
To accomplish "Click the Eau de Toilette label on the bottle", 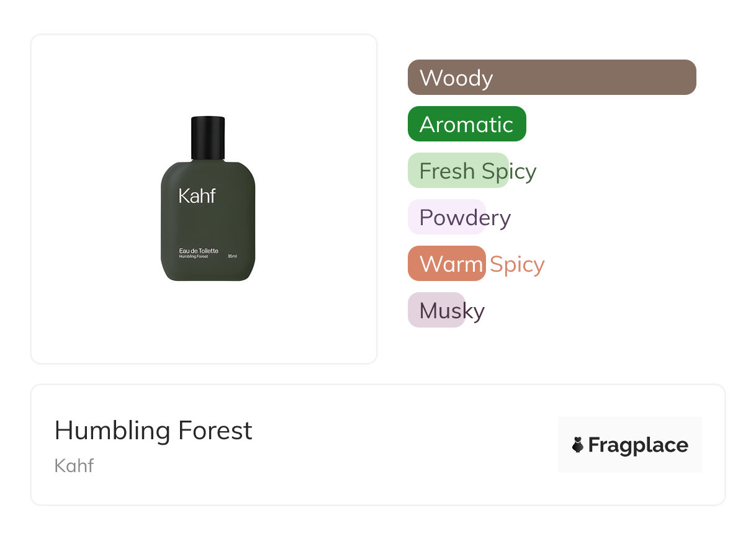I will (199, 251).
